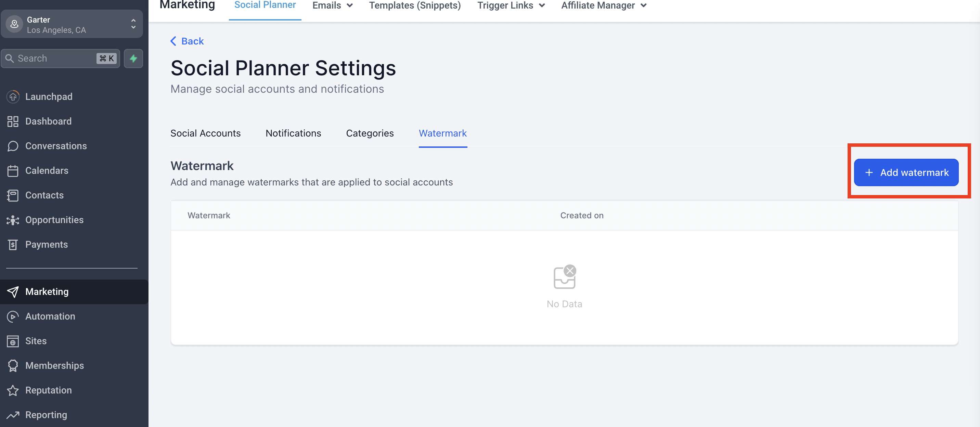Screen dimensions: 980x427
Task: Click the green lightning bolt quick-action icon
Action: (133, 58)
